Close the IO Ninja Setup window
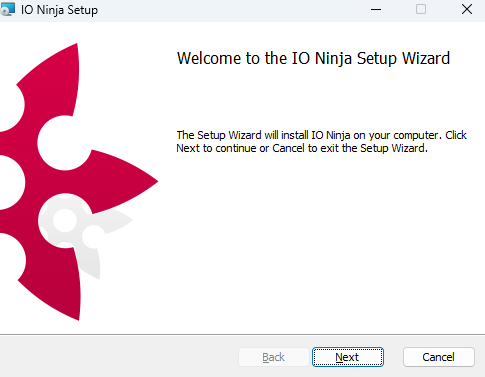 point(467,9)
